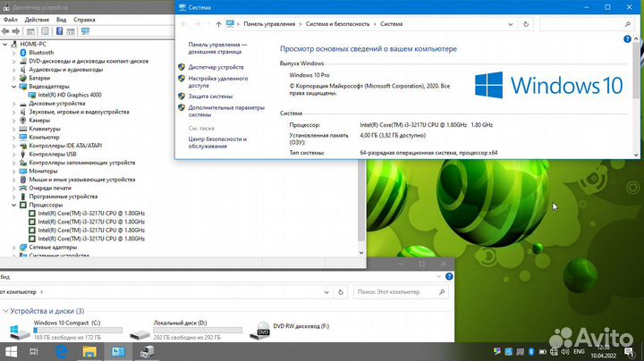Click the monitor scan icon in Device Manager toolbar
The image size is (644, 361).
pyautogui.click(x=86, y=31)
